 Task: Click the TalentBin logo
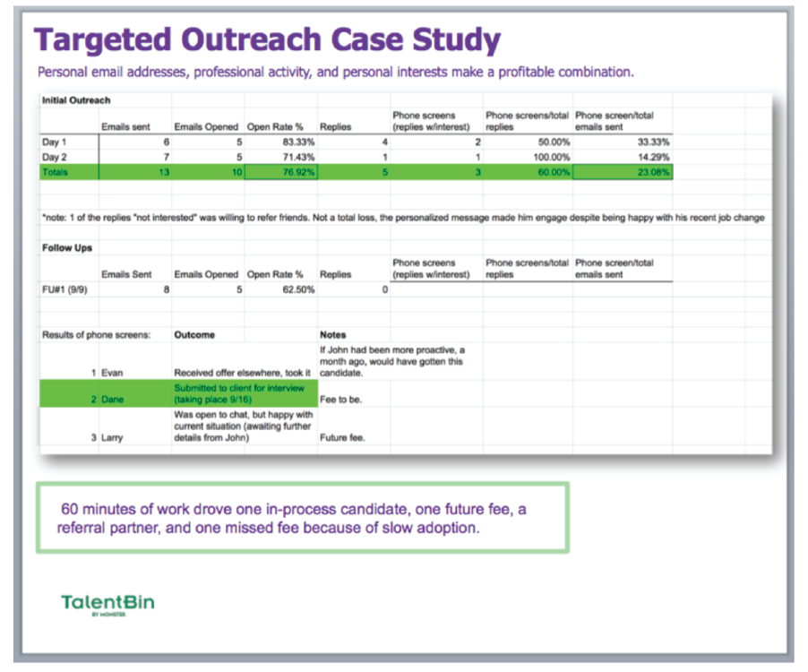pyautogui.click(x=107, y=603)
